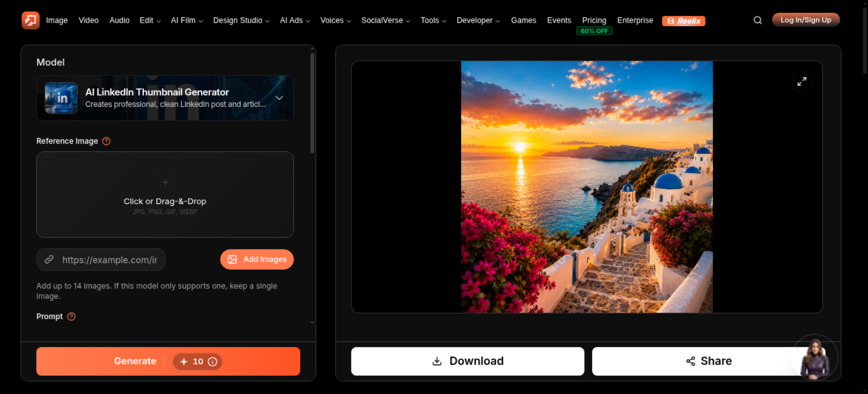Expand image with fullscreen arrows icon

(802, 82)
